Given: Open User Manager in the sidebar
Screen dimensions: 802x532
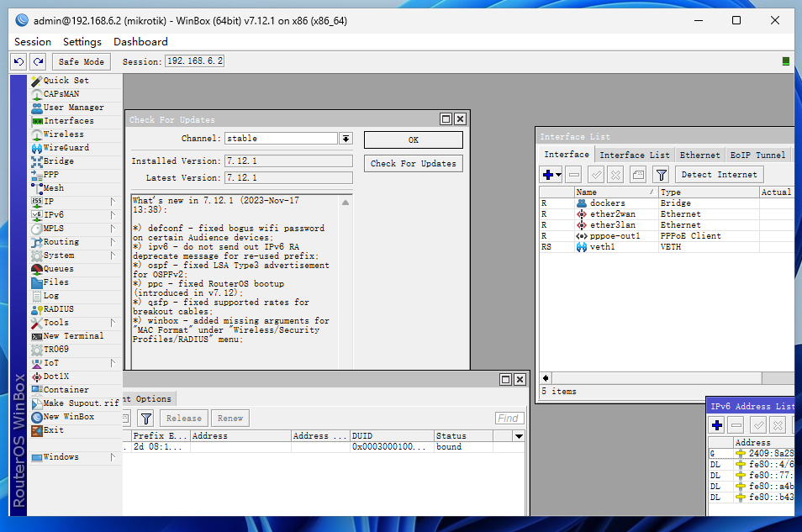Looking at the screenshot, I should [75, 108].
